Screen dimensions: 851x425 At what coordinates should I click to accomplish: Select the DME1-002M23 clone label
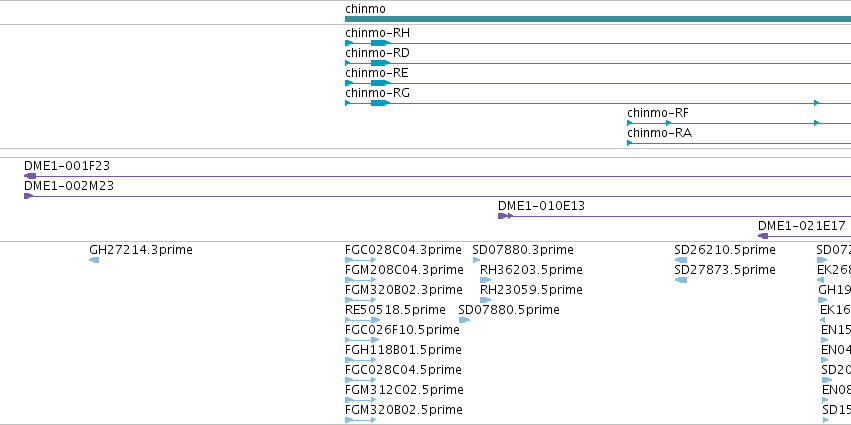(69, 186)
